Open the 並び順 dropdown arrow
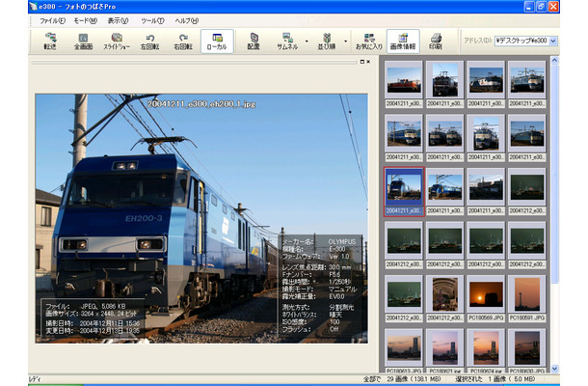The height and width of the screenshot is (386, 588). point(345,41)
